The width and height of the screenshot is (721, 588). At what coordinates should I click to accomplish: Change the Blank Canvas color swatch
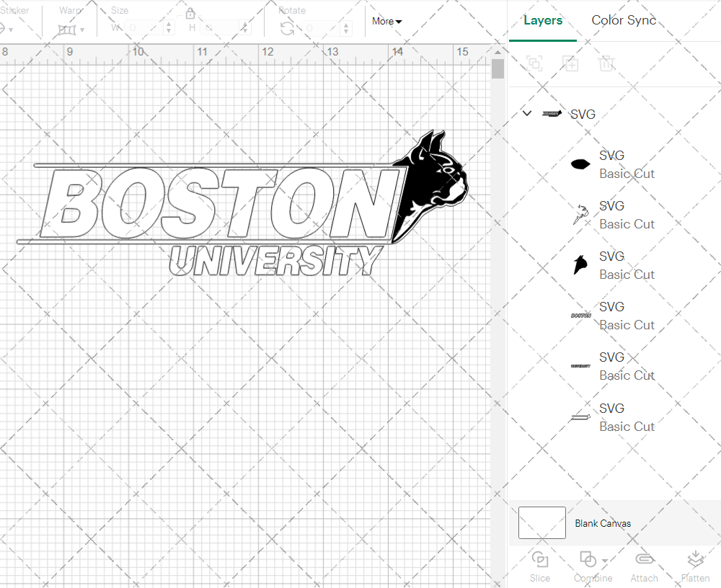[541, 523]
